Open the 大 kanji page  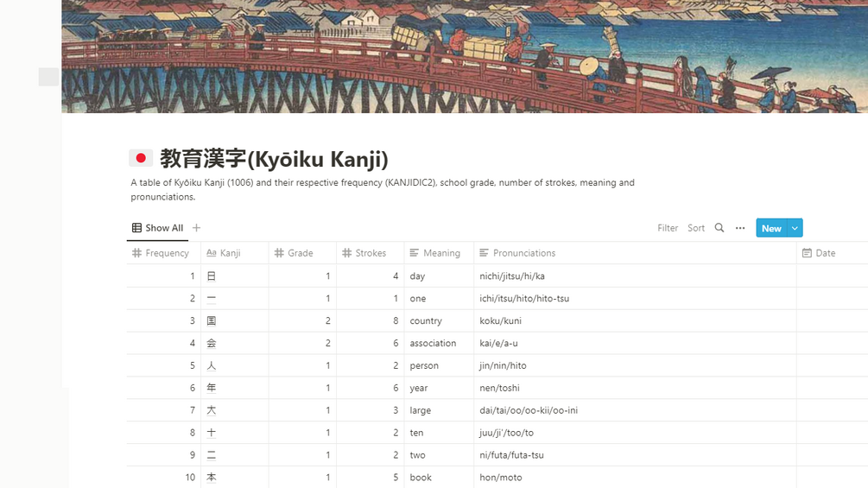tap(212, 410)
